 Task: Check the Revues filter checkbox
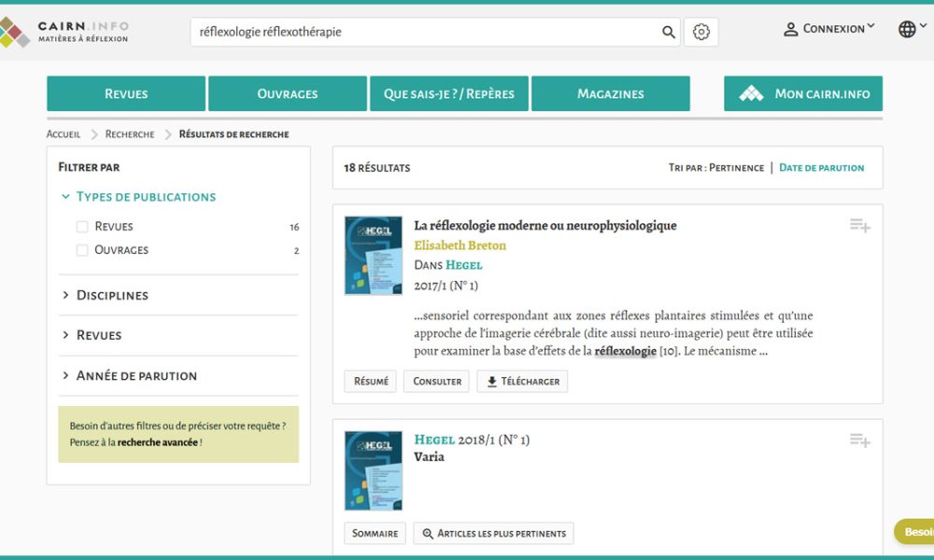click(x=81, y=226)
